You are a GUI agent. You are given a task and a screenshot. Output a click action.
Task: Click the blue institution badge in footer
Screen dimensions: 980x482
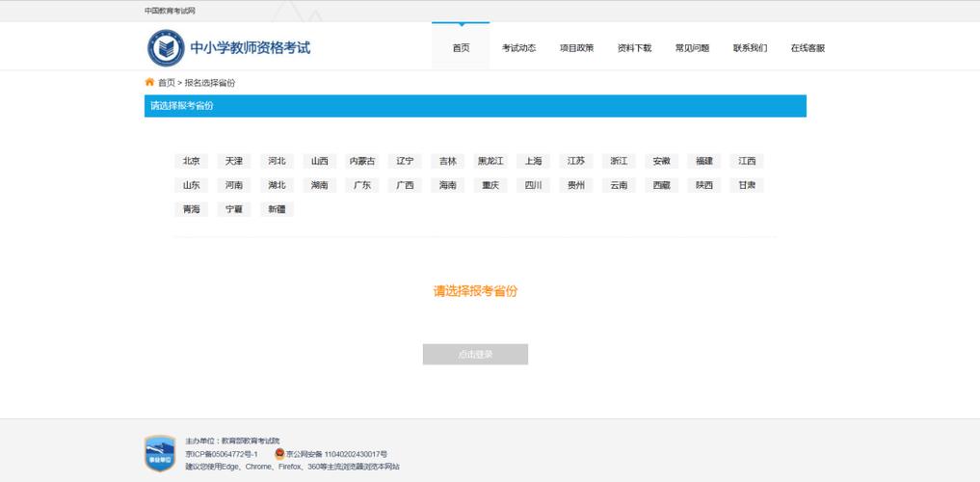point(160,453)
